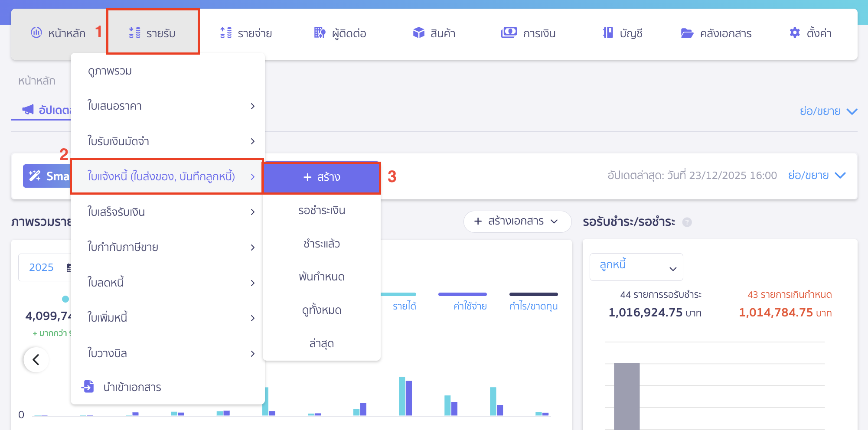Open the หน้าหลัก home icon
Screen dimensions: 868x430
[x=36, y=33]
